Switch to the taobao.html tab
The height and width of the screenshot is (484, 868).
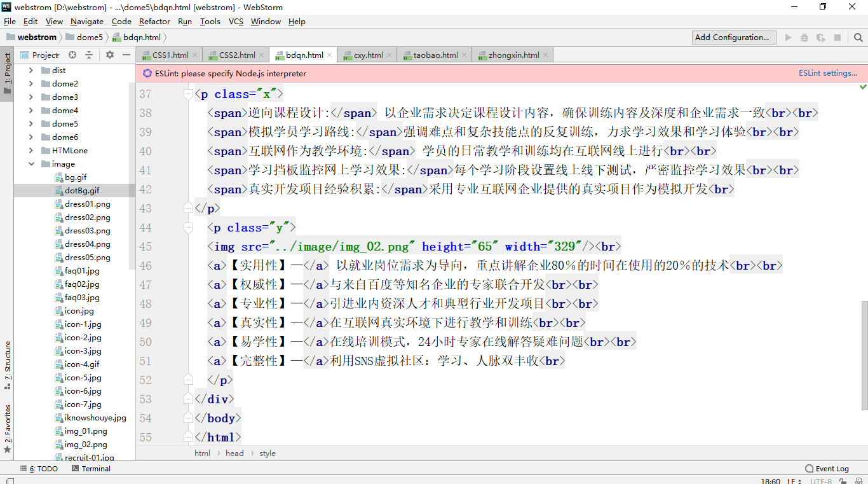pos(435,55)
